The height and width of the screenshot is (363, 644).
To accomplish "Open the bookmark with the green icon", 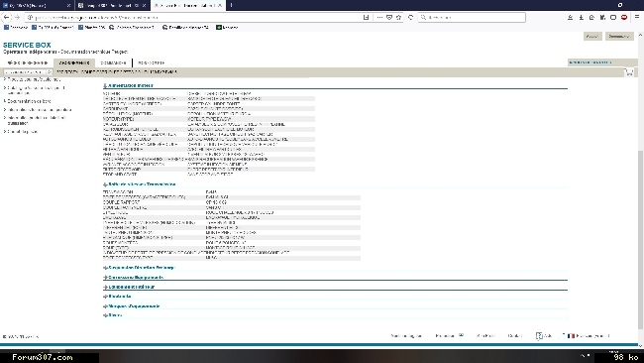I will point(227,27).
